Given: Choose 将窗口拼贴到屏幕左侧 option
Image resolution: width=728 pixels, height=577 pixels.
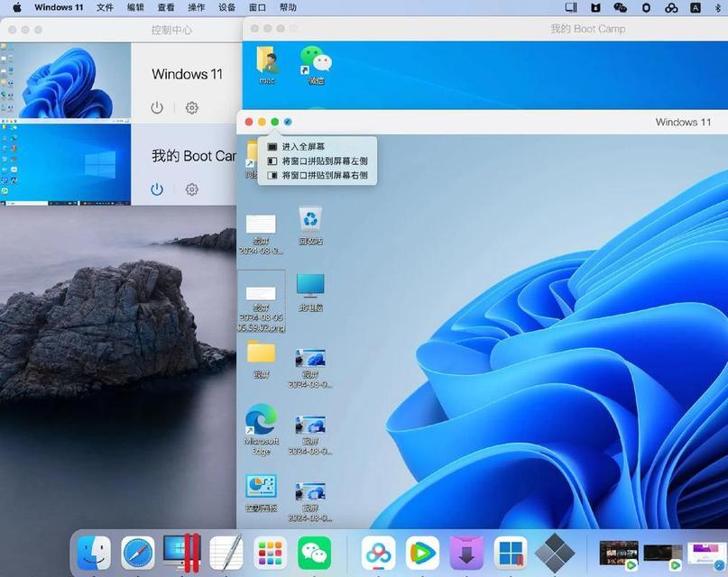Looking at the screenshot, I should [x=324, y=160].
